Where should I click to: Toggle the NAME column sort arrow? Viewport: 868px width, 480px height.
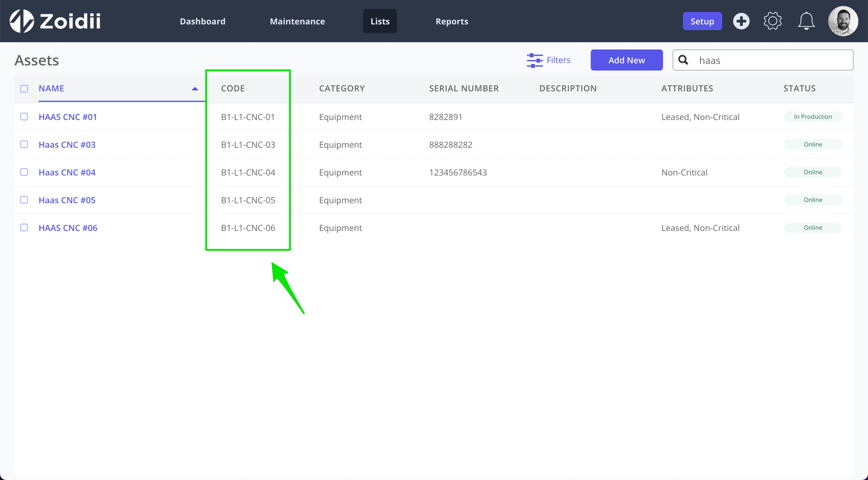(195, 89)
